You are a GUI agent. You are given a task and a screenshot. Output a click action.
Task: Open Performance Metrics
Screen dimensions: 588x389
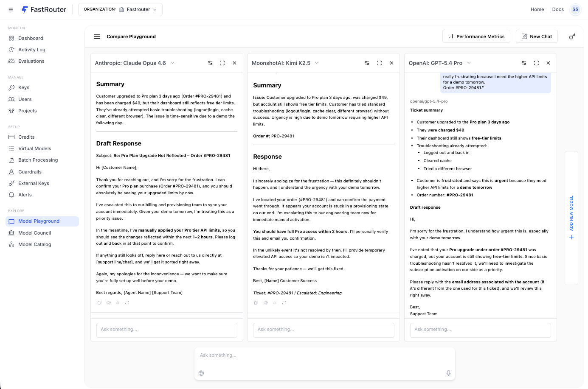[x=476, y=36]
